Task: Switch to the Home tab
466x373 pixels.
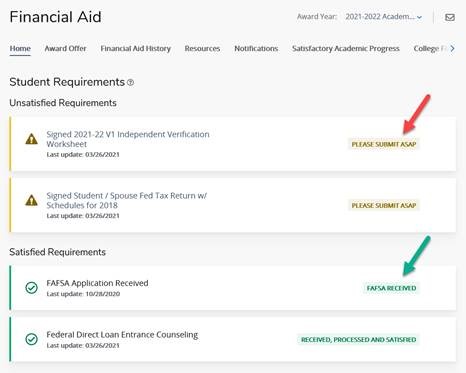Action: click(x=20, y=49)
